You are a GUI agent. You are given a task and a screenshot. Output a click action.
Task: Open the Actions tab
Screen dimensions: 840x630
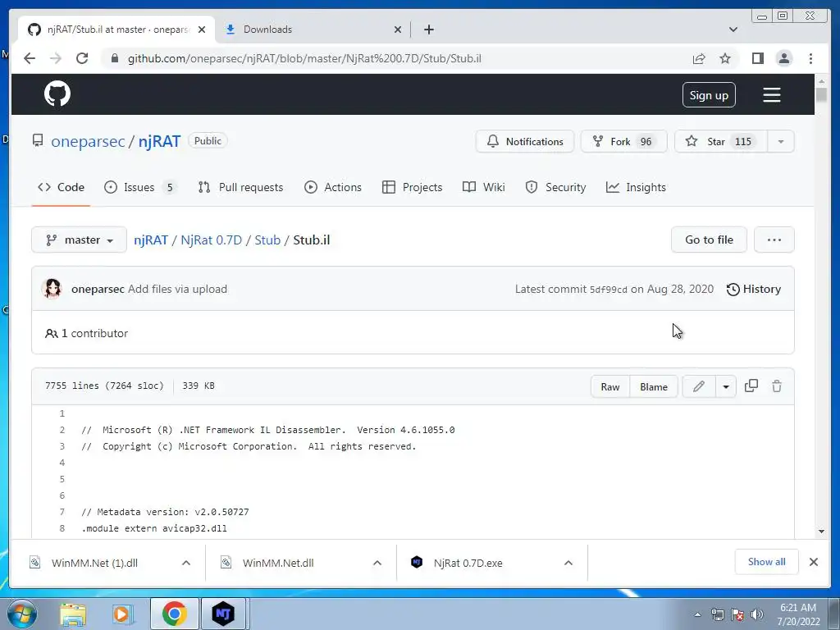(x=333, y=187)
